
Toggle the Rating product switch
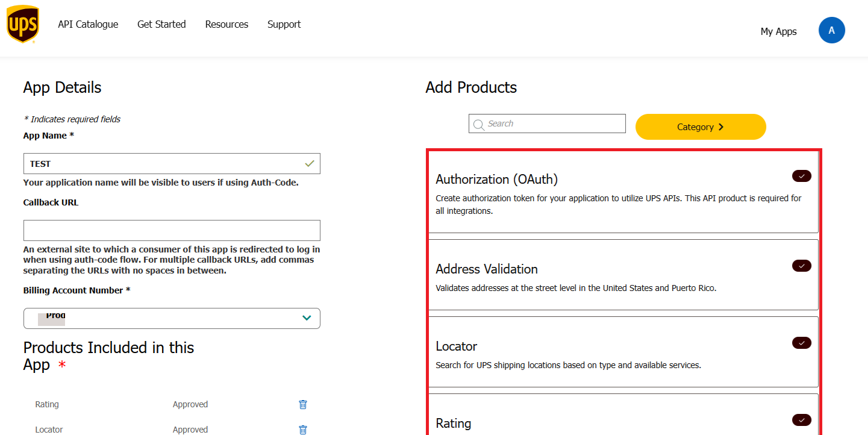[x=802, y=420]
